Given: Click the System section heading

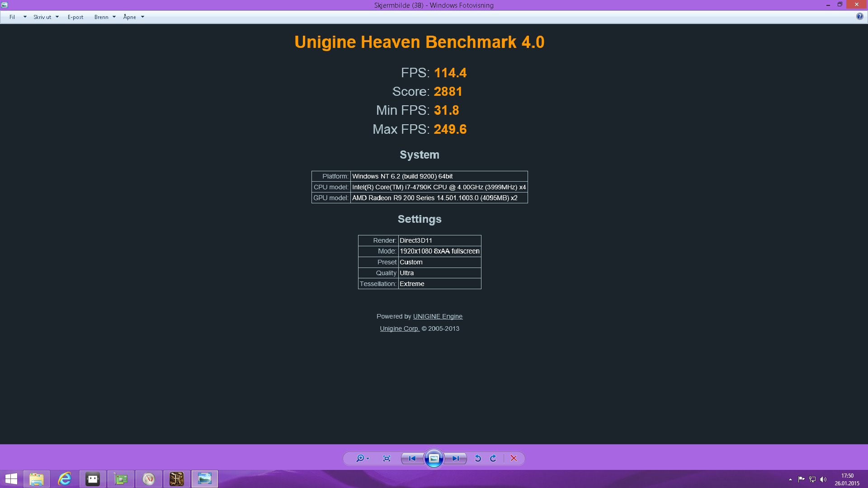Looking at the screenshot, I should (x=420, y=155).
